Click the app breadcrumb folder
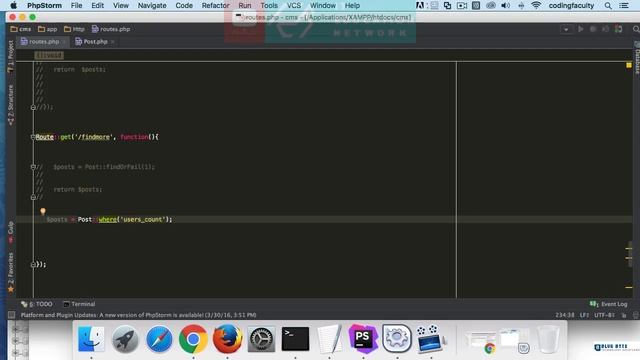The width and height of the screenshot is (640, 360). (47, 29)
